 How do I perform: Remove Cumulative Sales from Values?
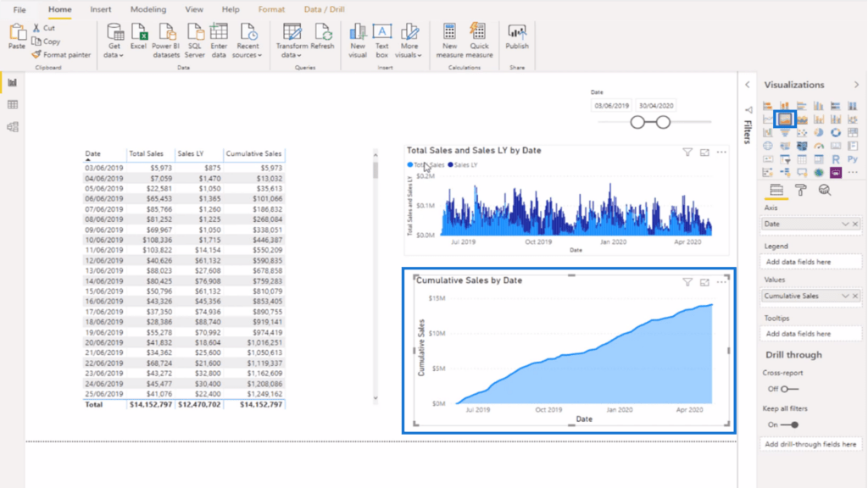click(x=855, y=296)
